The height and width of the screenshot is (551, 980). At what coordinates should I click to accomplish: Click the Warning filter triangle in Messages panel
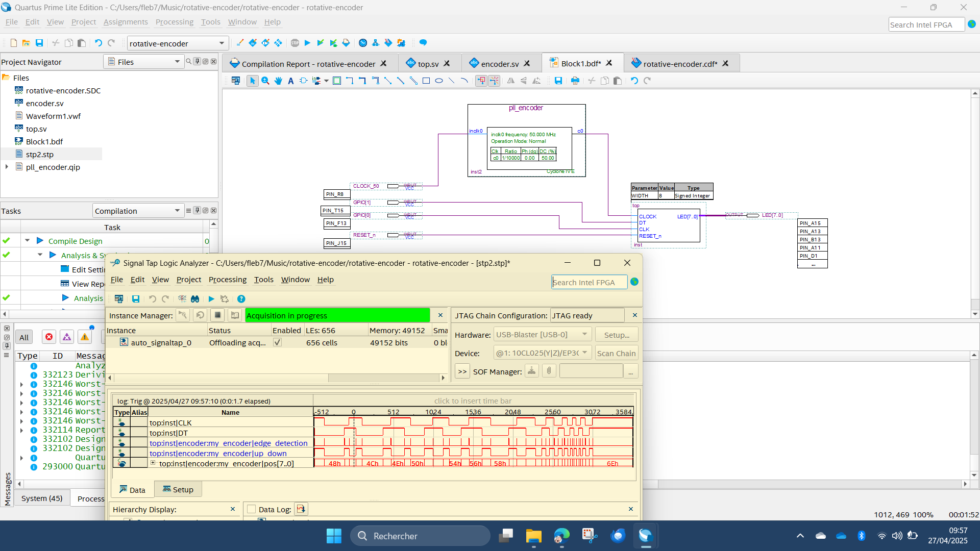[85, 337]
